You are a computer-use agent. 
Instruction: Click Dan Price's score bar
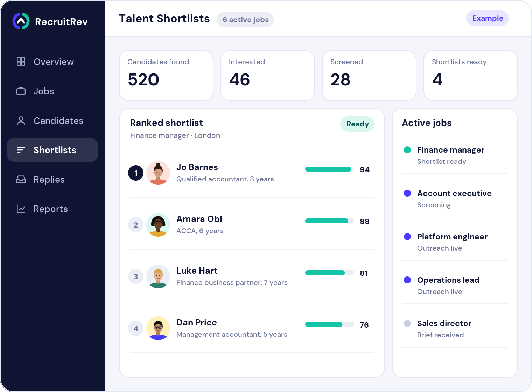tap(330, 324)
